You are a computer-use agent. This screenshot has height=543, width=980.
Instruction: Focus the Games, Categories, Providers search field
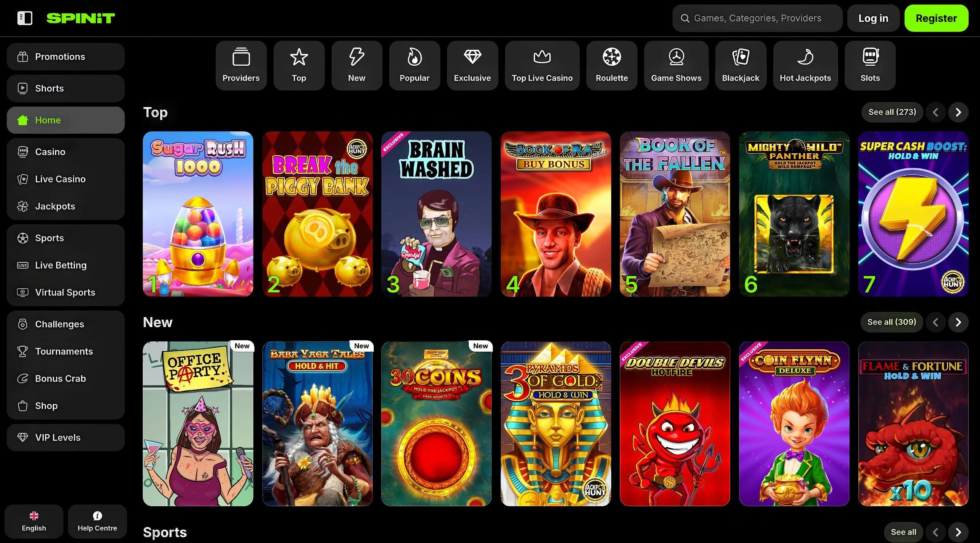click(x=757, y=18)
